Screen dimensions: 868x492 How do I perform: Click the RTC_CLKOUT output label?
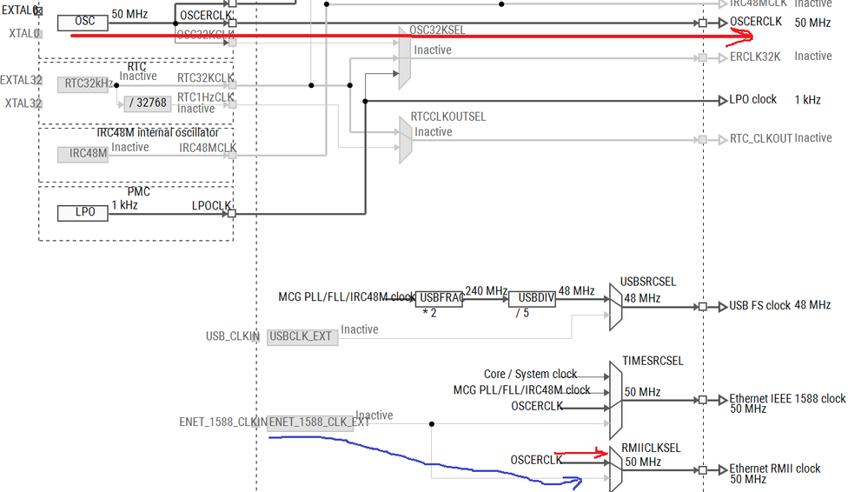pos(761,138)
